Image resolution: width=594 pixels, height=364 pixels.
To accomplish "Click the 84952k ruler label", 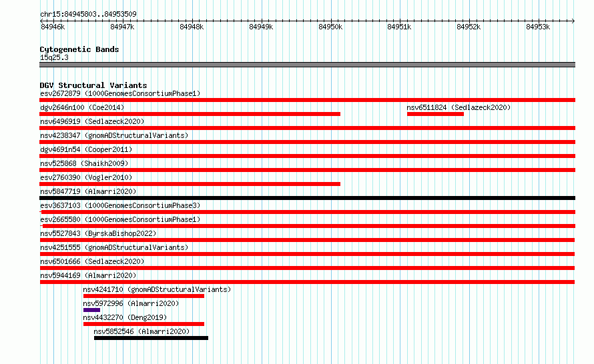I will click(469, 27).
